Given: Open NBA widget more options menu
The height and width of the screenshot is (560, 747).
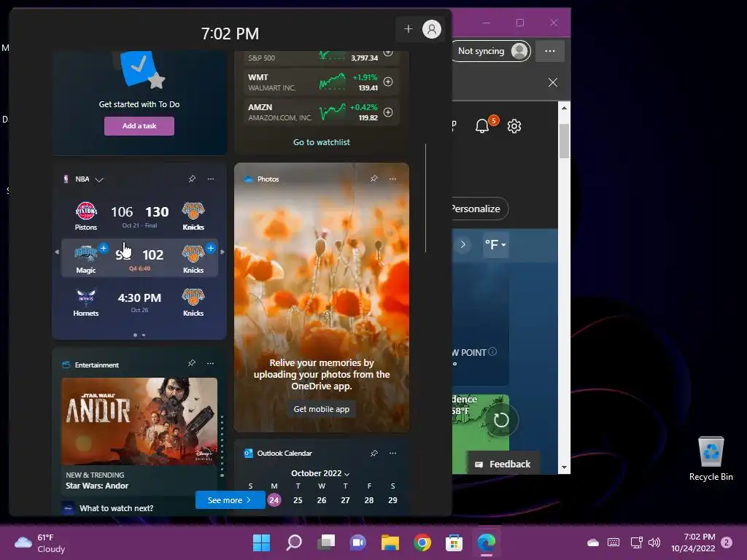Looking at the screenshot, I should pos(211,179).
